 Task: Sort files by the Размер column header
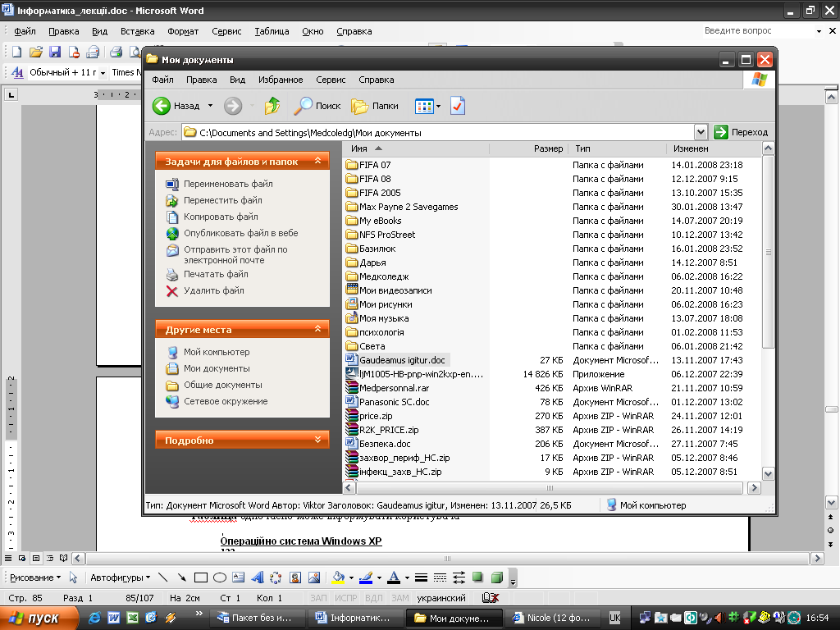click(527, 148)
